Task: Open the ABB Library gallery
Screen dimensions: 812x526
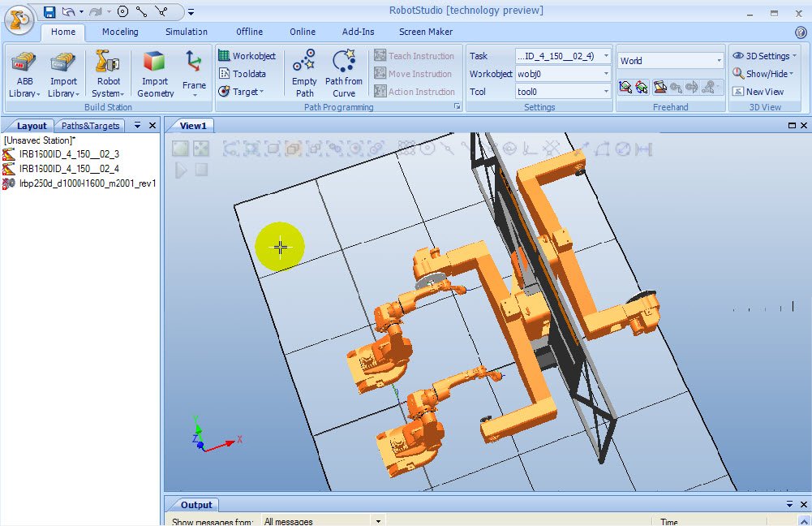Action: click(24, 74)
